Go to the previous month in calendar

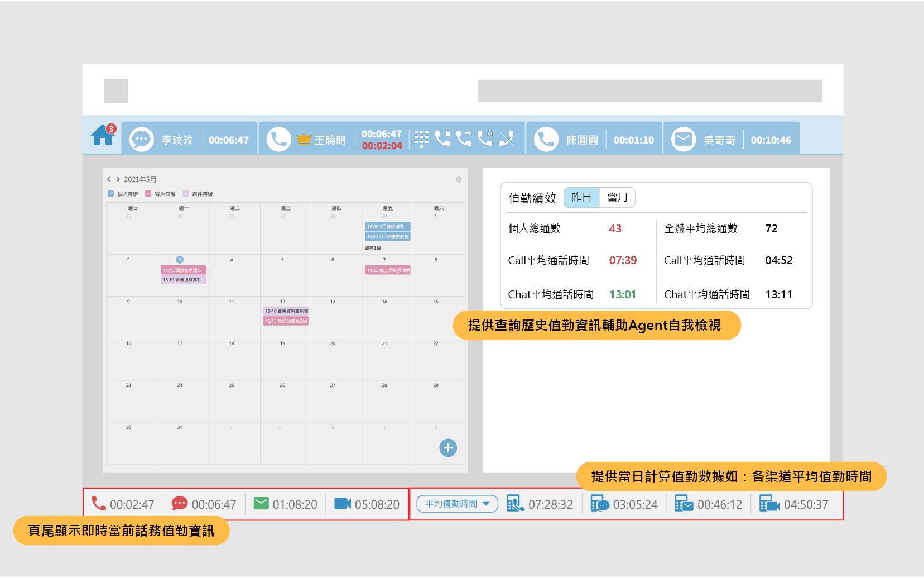click(x=109, y=179)
